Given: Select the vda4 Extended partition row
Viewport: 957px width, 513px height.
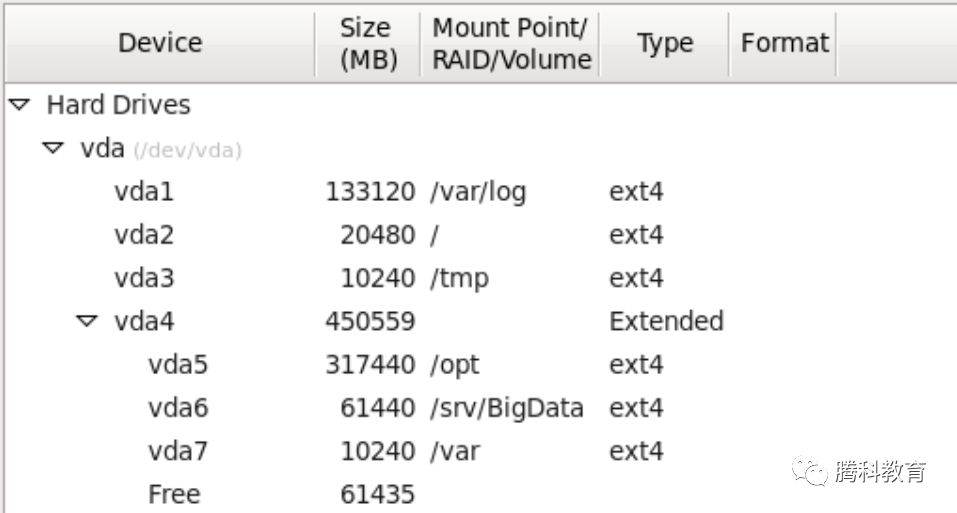Looking at the screenshot, I should click(144, 321).
